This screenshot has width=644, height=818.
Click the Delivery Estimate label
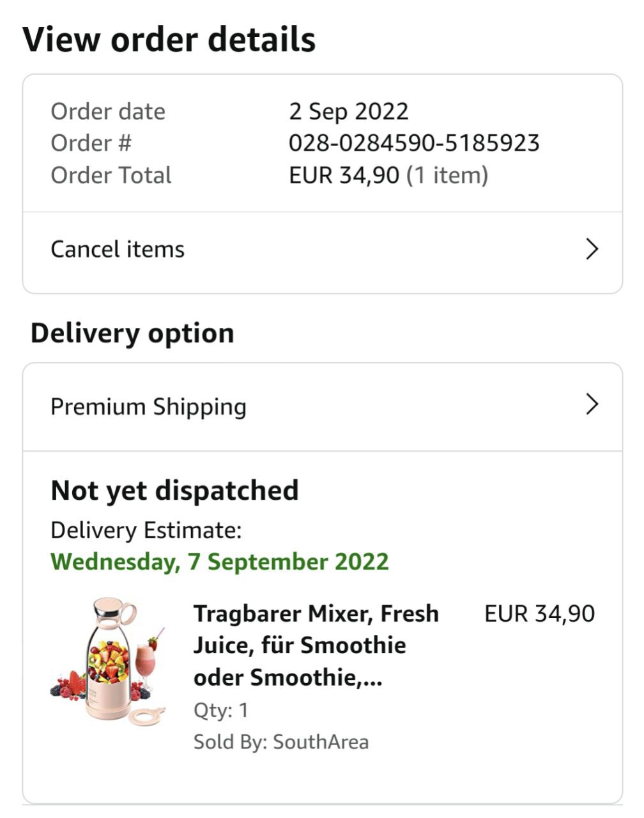pos(146,530)
